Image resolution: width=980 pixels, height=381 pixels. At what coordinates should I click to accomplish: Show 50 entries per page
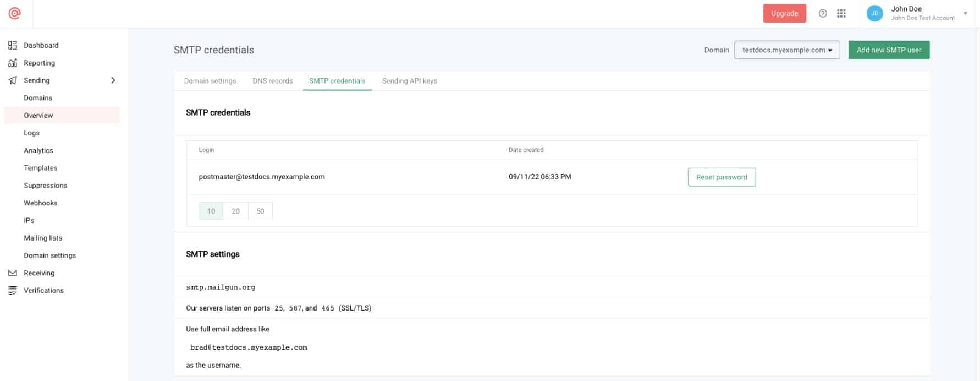point(260,211)
